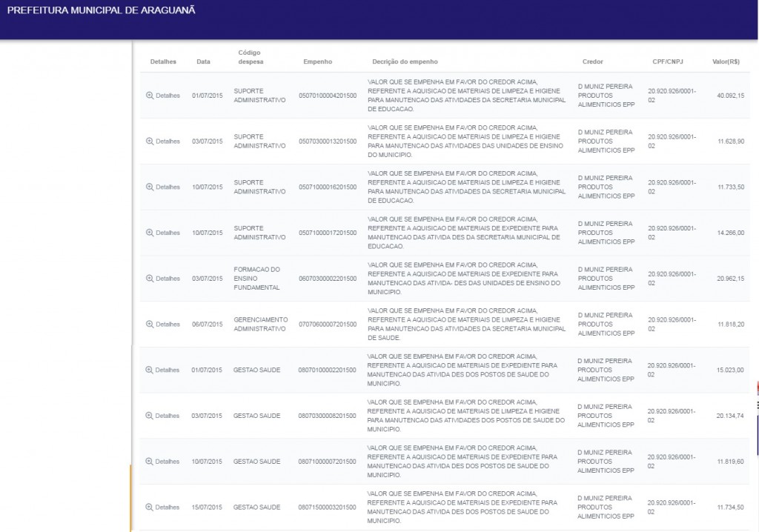This screenshot has height=532, width=759.
Task: Click the Data column header
Action: [x=203, y=61]
